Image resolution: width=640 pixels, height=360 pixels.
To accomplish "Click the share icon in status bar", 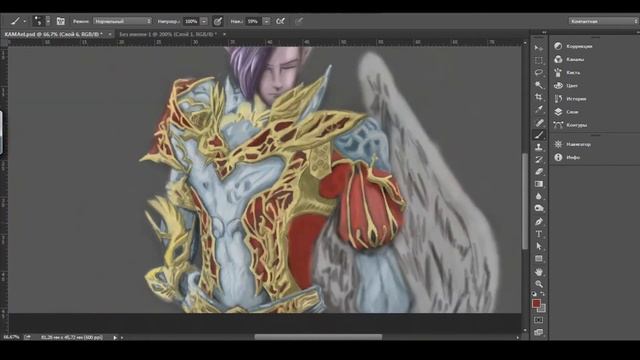I will [x=27, y=338].
